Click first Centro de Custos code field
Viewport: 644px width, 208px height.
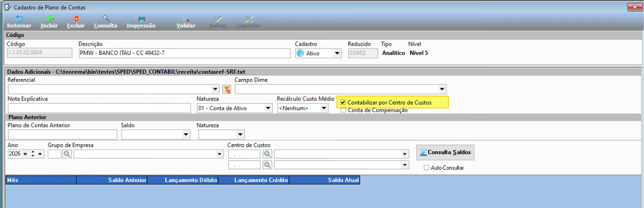coord(245,154)
